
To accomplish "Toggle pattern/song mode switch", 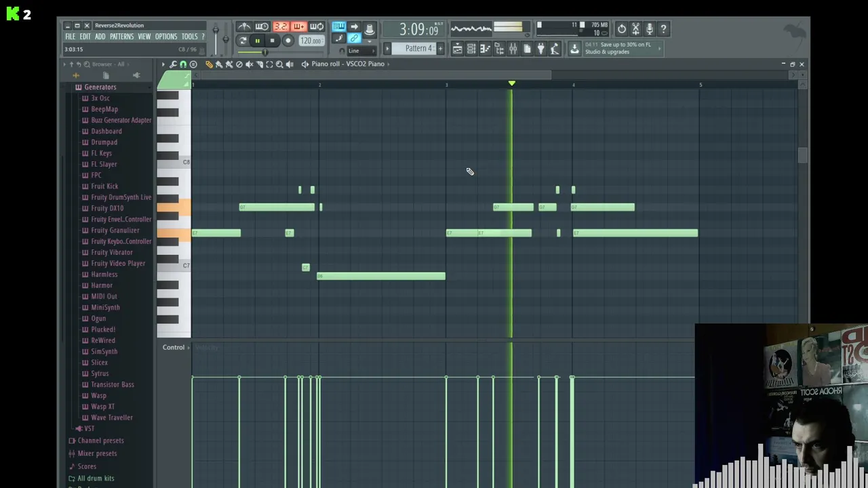I will 242,41.
